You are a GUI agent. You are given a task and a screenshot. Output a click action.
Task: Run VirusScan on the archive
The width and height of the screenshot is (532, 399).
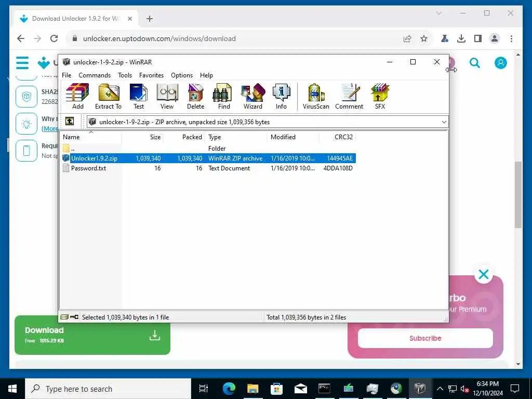tap(316, 96)
